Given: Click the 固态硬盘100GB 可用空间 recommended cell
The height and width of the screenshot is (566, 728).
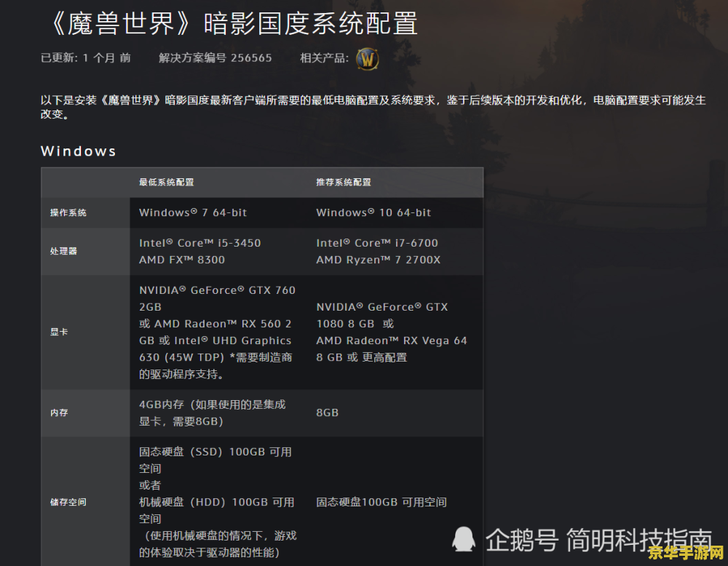Looking at the screenshot, I should pos(381,503).
